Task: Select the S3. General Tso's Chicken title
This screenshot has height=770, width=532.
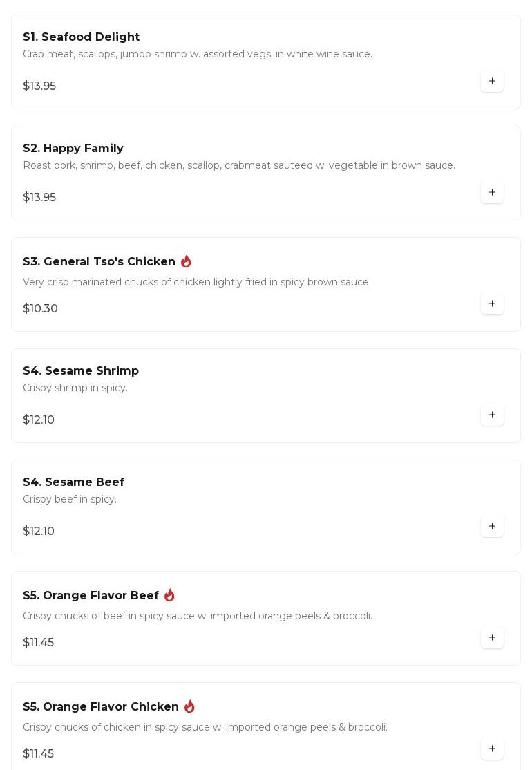Action: (x=99, y=261)
